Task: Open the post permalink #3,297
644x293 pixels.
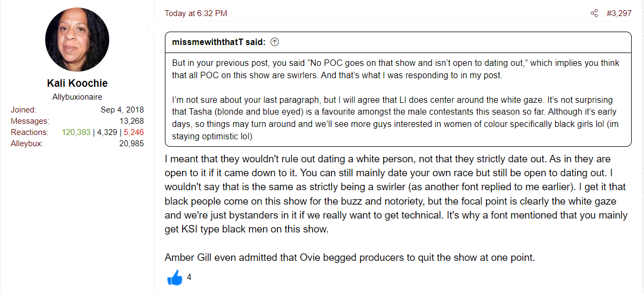Action: click(619, 13)
